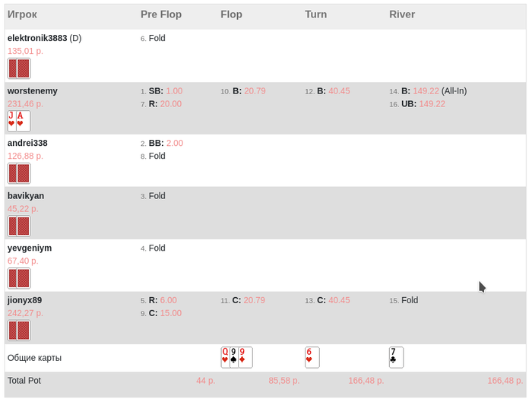Screen dimensions: 532x405
Task: Click the River column header
Action: (401, 14)
